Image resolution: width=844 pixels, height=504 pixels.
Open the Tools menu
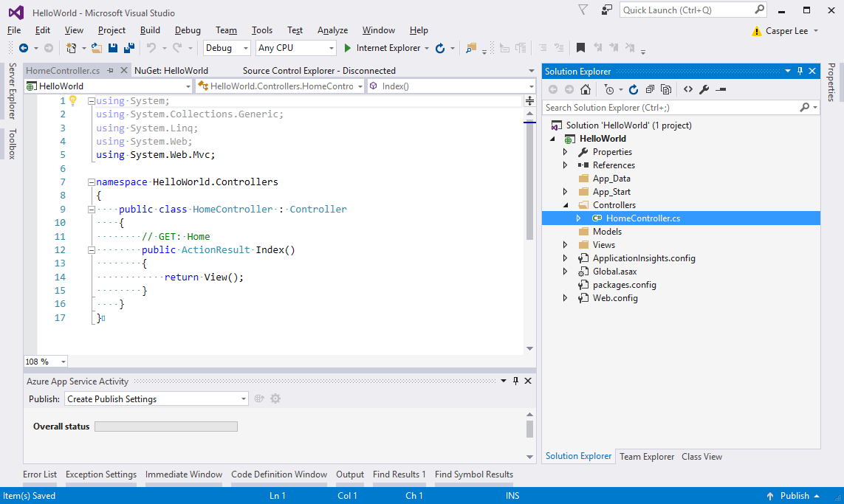click(x=261, y=30)
